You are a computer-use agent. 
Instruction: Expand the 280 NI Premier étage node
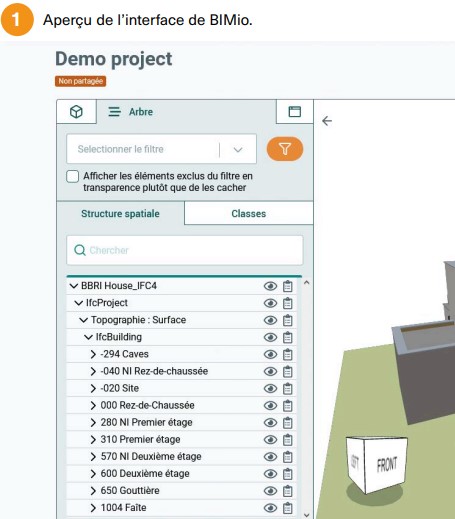coord(93,423)
